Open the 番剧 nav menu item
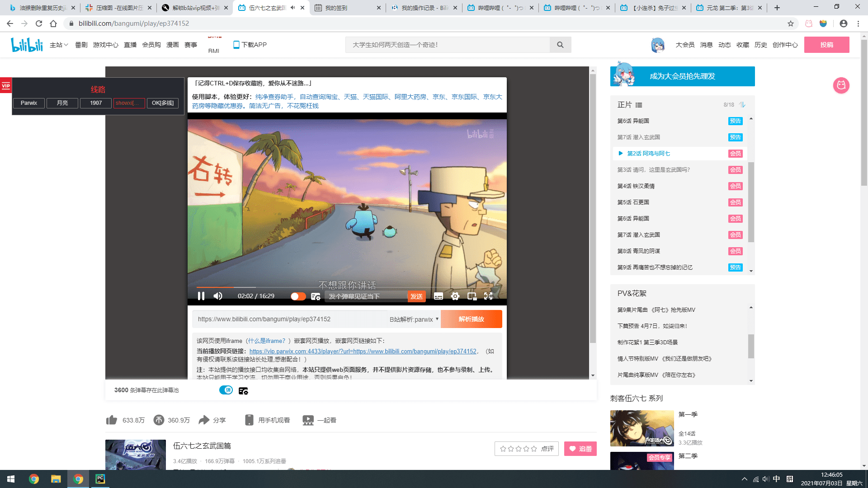The image size is (868, 488). (81, 45)
